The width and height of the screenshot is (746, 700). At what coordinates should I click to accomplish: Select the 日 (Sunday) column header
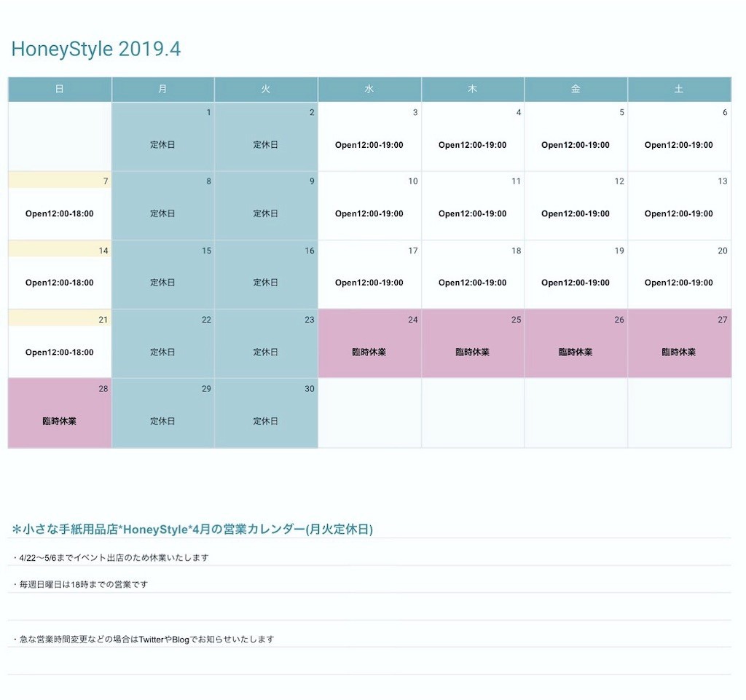pos(60,89)
